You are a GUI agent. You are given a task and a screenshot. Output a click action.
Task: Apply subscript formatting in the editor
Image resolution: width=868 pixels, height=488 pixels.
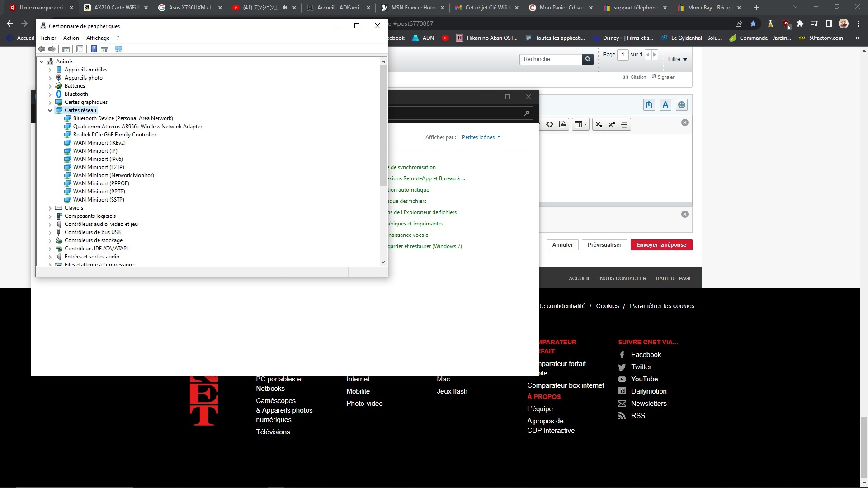(x=599, y=124)
